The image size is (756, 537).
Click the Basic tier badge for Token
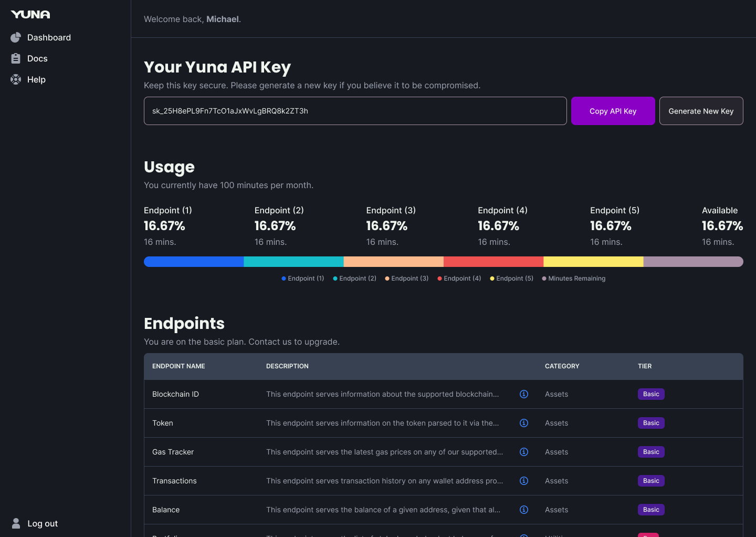coord(651,423)
